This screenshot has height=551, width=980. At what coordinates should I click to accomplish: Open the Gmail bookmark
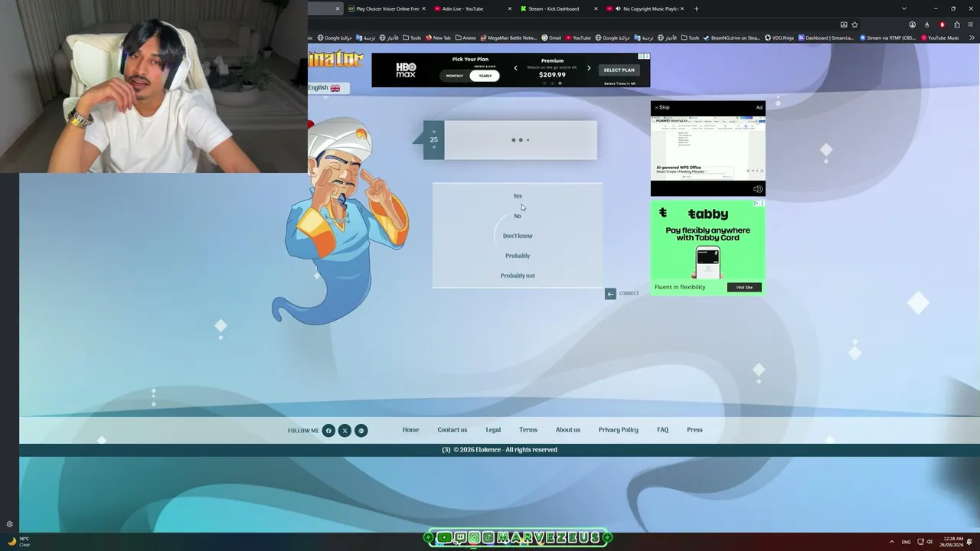[x=551, y=37]
